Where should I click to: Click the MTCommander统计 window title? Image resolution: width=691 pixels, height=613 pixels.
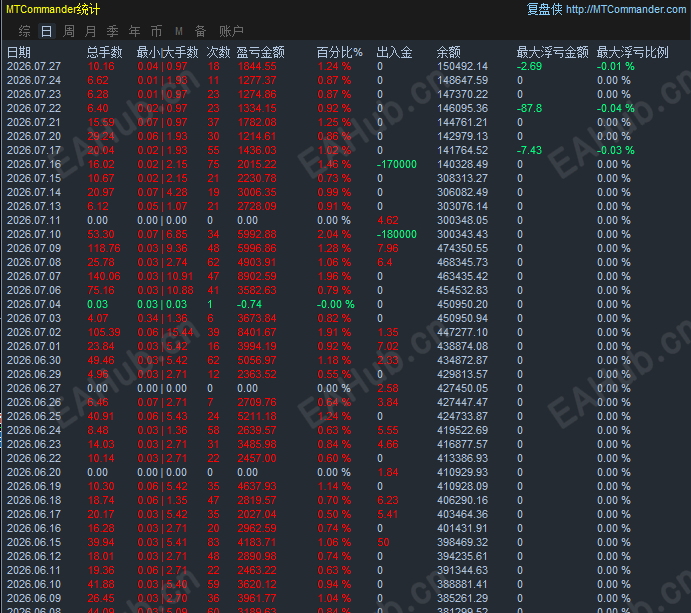point(53,9)
